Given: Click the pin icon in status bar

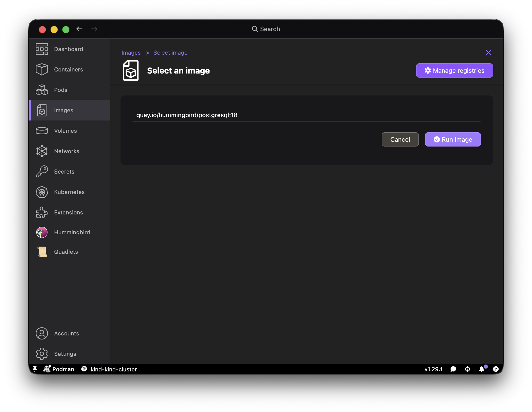Looking at the screenshot, I should coord(35,369).
